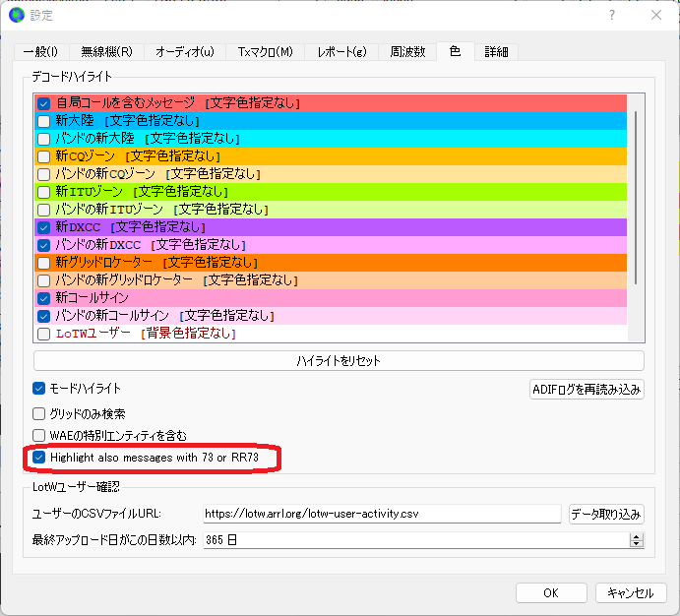Click the 365 日 days field

[x=416, y=540]
